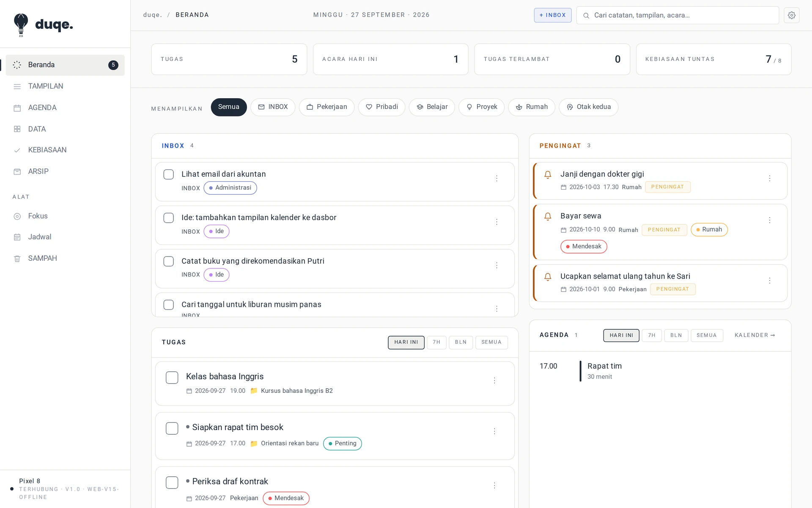Screen dimensions: 812x508
Task: Filter by Pekerjaan category
Action: click(x=326, y=107)
